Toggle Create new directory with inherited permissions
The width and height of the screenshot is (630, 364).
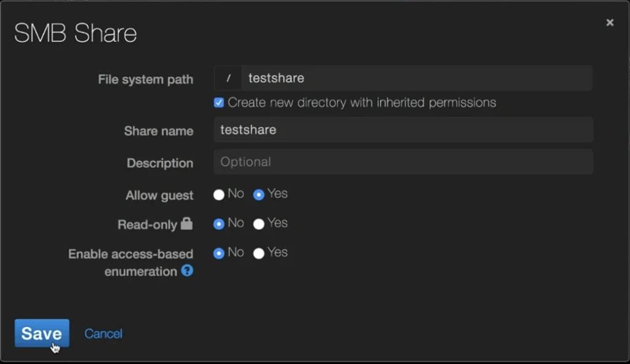[x=219, y=103]
